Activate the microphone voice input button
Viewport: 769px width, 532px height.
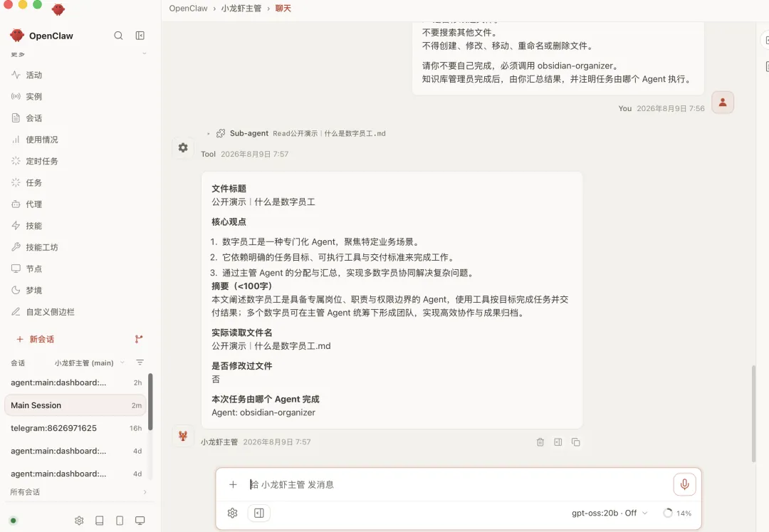(x=685, y=484)
